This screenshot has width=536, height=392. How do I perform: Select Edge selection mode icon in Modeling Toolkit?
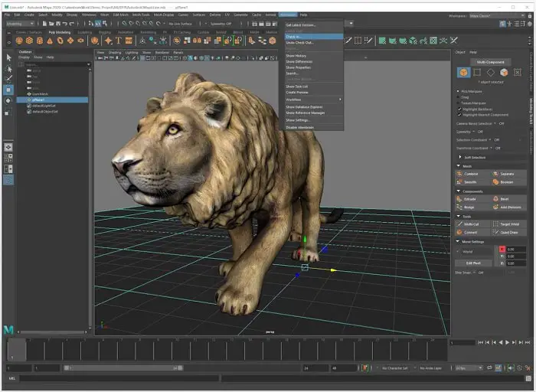[x=491, y=73]
